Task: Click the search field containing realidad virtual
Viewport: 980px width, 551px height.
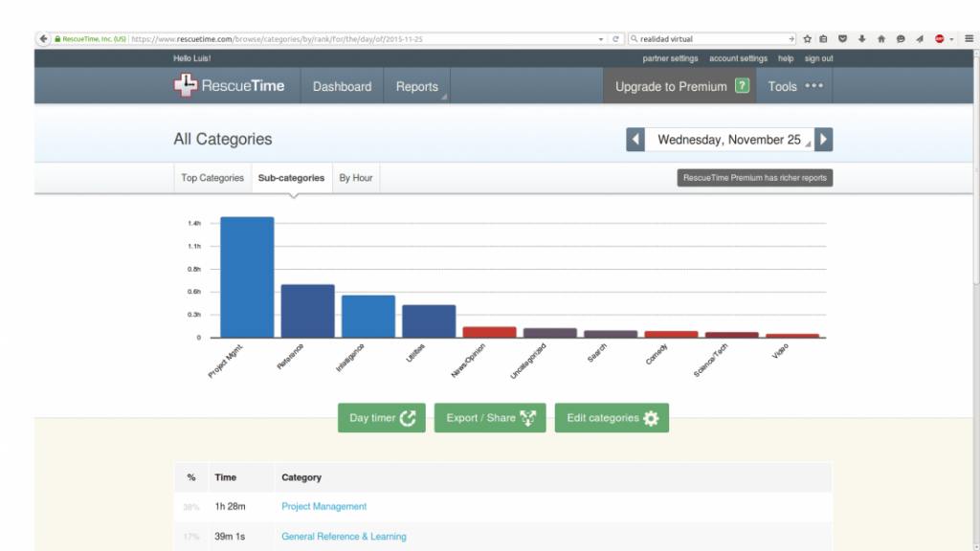Action: (712, 38)
